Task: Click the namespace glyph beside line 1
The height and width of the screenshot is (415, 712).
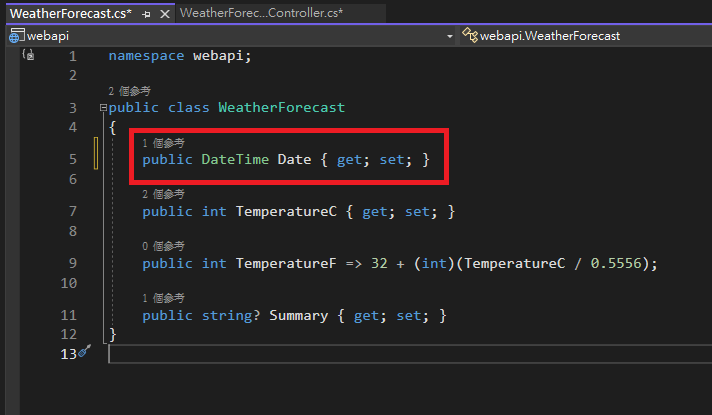Action: click(28, 56)
